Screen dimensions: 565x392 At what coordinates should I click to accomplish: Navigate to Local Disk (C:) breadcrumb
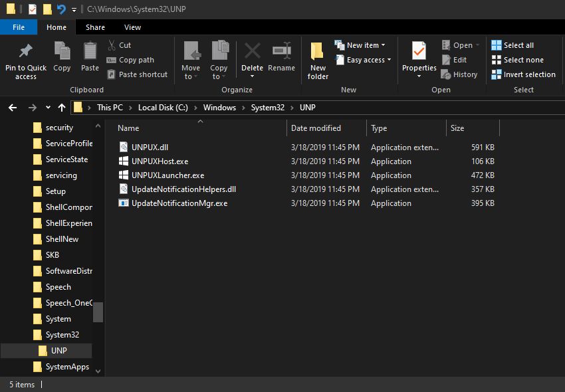coord(163,108)
